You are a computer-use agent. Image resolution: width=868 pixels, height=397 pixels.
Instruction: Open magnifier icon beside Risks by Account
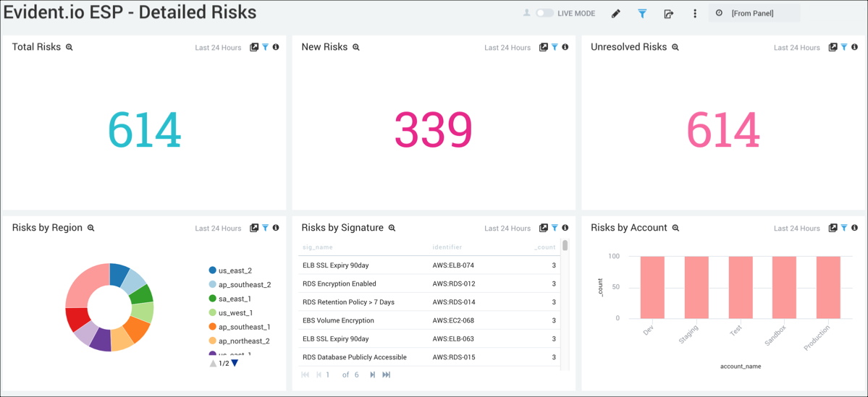coord(675,228)
